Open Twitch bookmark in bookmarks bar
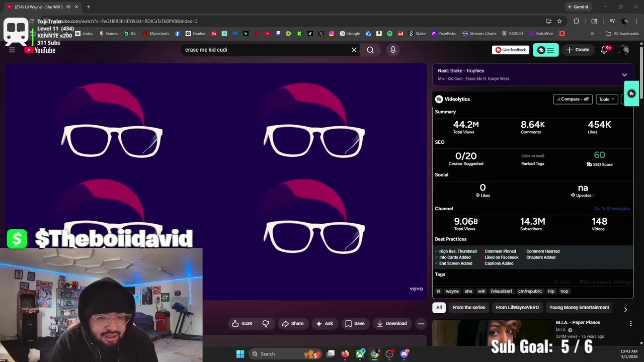This screenshot has width=644, height=362. (x=278, y=34)
